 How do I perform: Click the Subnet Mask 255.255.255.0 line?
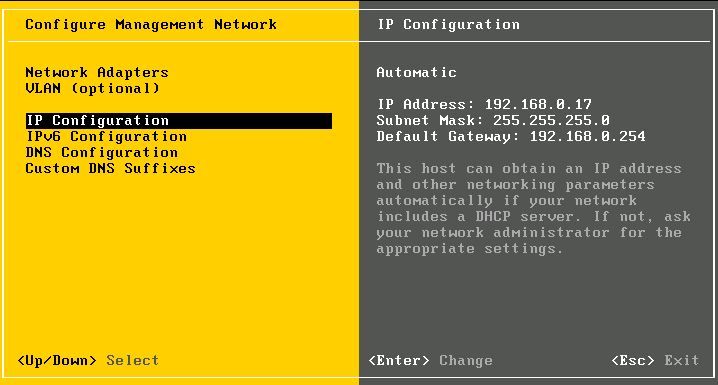tap(493, 120)
